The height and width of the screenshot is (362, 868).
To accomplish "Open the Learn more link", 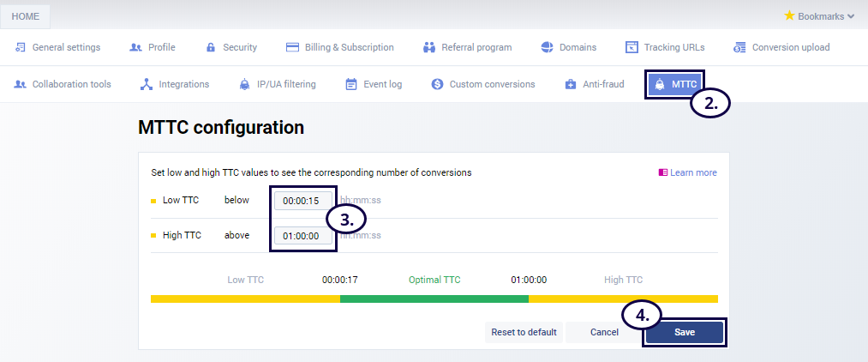I will (688, 172).
